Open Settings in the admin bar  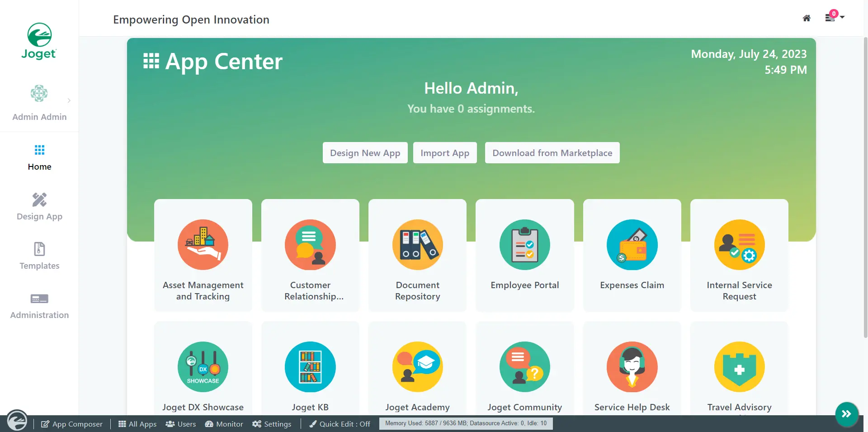coord(272,424)
